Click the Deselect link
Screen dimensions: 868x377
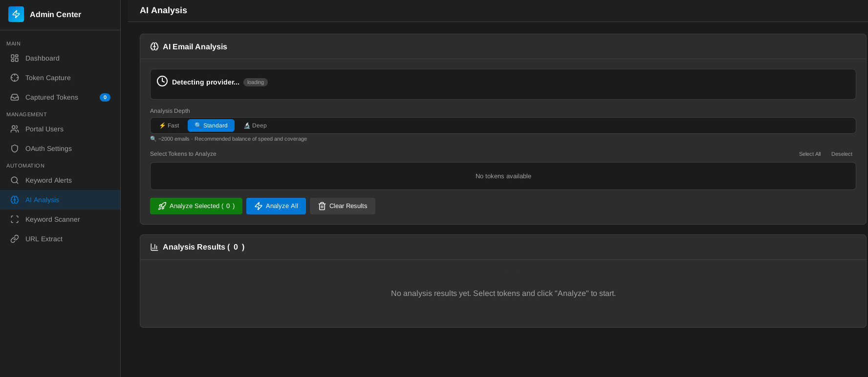coord(842,154)
